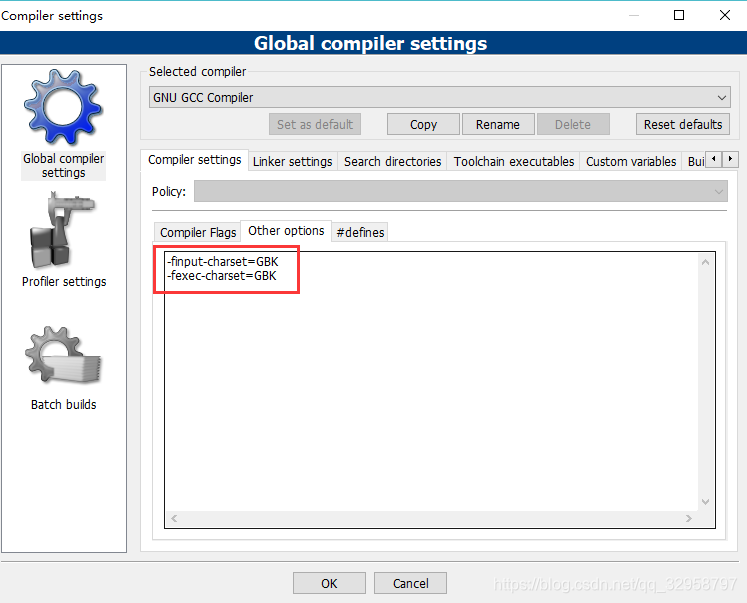Select the Global compiler settings gear icon
This screenshot has width=747, height=603.
pos(63,107)
